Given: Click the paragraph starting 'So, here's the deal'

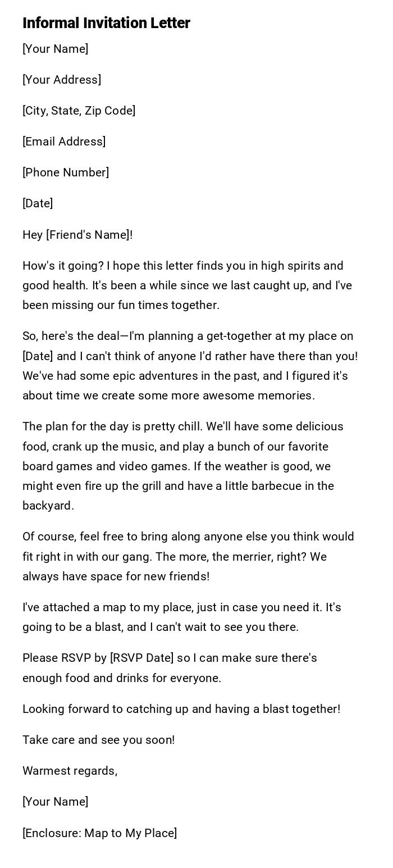Looking at the screenshot, I should [190, 366].
